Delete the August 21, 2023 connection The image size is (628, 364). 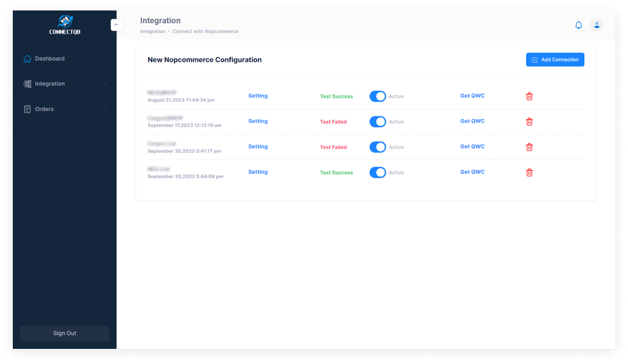[529, 97]
